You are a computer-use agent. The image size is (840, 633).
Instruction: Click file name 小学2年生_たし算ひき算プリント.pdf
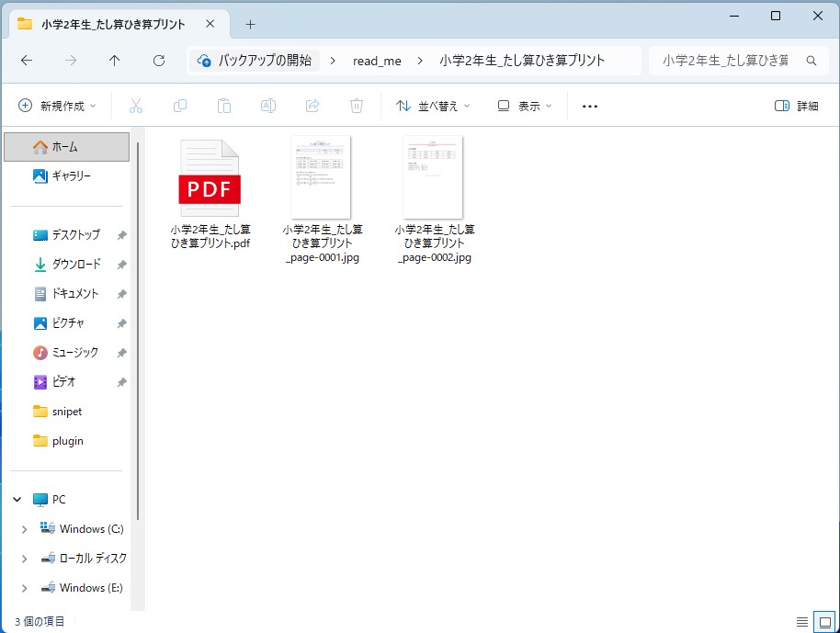pos(210,236)
